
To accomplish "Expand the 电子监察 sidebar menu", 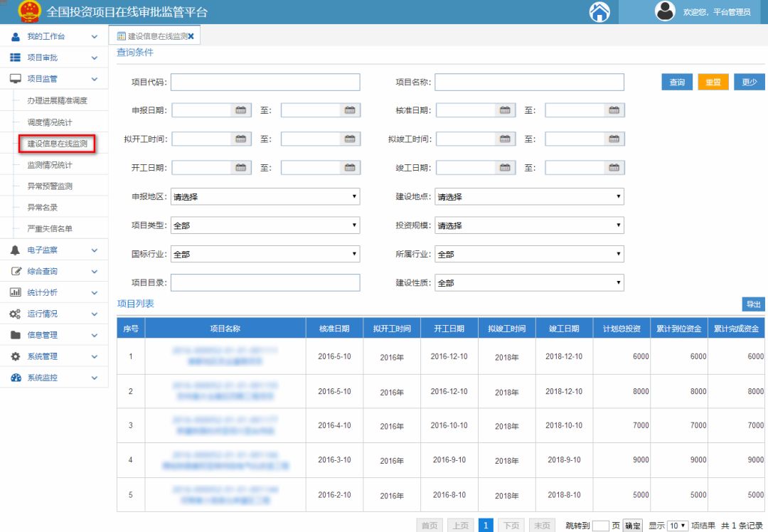I will point(53,250).
